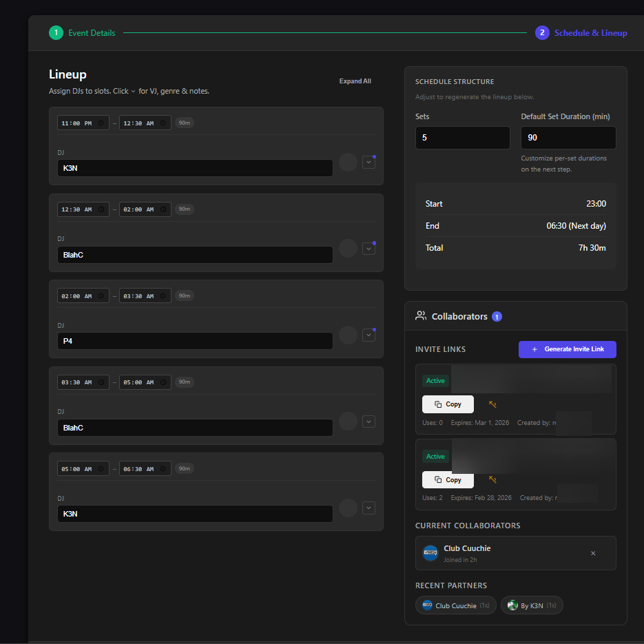Click the clock icon in the 02:00 AM start time field
The width and height of the screenshot is (644, 644).
(x=101, y=296)
